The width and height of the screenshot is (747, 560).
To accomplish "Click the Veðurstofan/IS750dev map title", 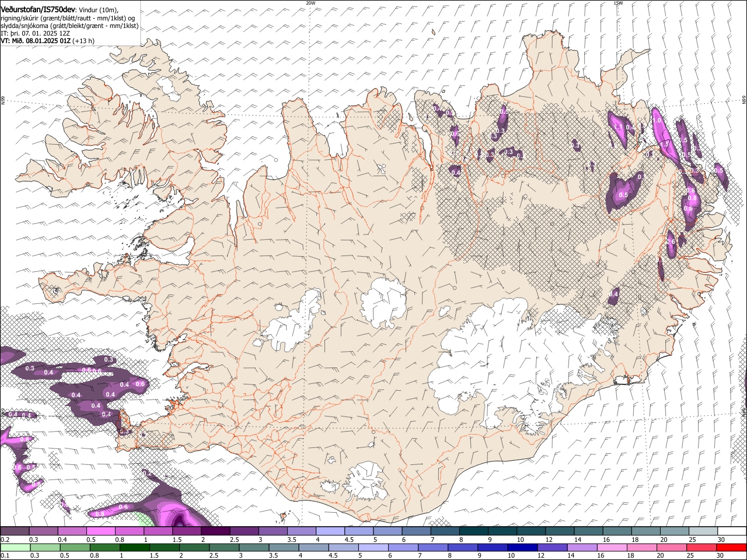I will (38, 9).
